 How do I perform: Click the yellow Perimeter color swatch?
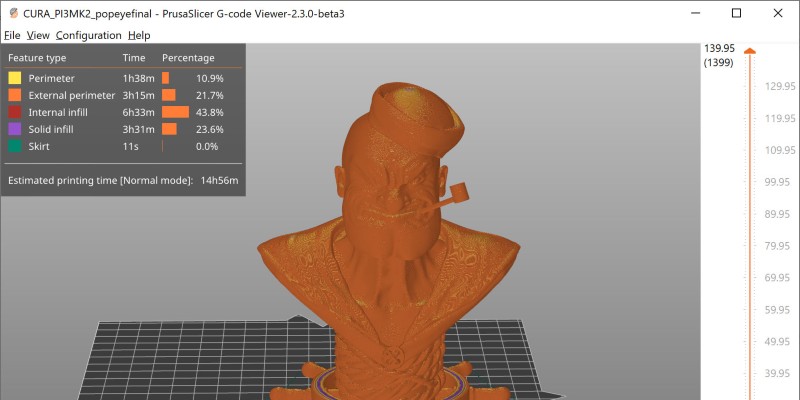point(15,78)
